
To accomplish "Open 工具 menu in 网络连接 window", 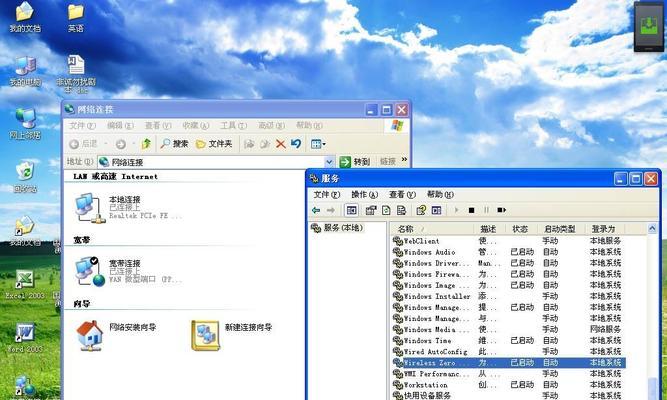I will (x=233, y=126).
